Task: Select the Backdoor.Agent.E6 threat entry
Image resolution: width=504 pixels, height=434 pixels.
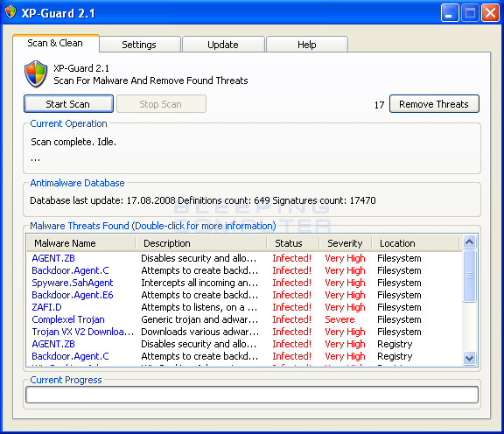Action: pyautogui.click(x=73, y=295)
